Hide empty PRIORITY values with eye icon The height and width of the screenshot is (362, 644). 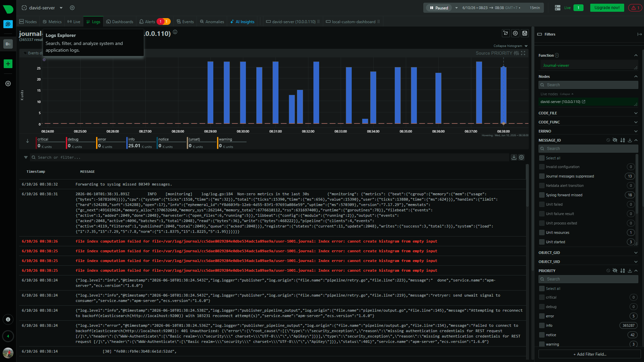615,271
